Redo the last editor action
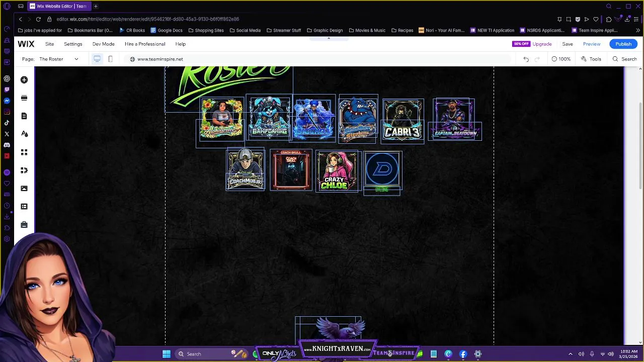The height and width of the screenshot is (362, 644). click(537, 59)
